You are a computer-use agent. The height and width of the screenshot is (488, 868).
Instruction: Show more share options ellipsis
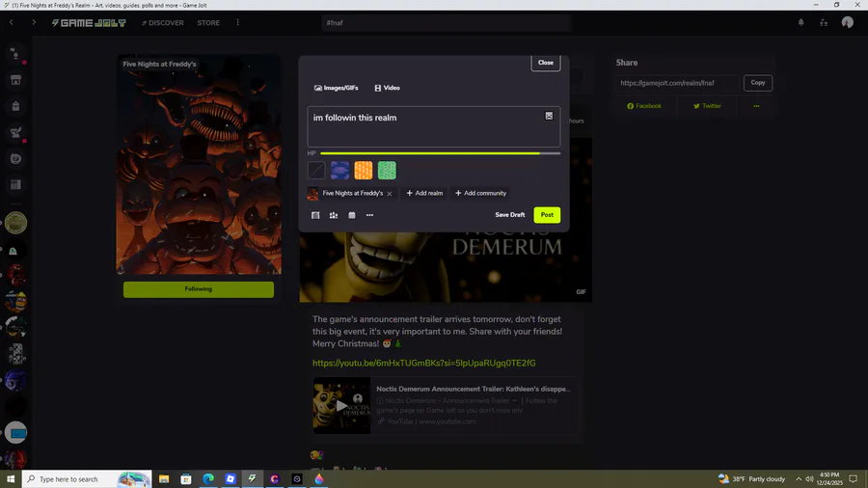[x=756, y=106]
